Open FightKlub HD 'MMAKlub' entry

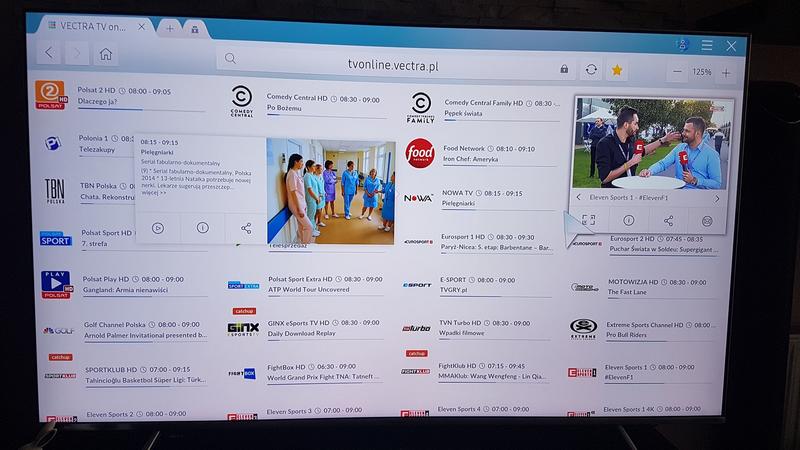(x=493, y=371)
